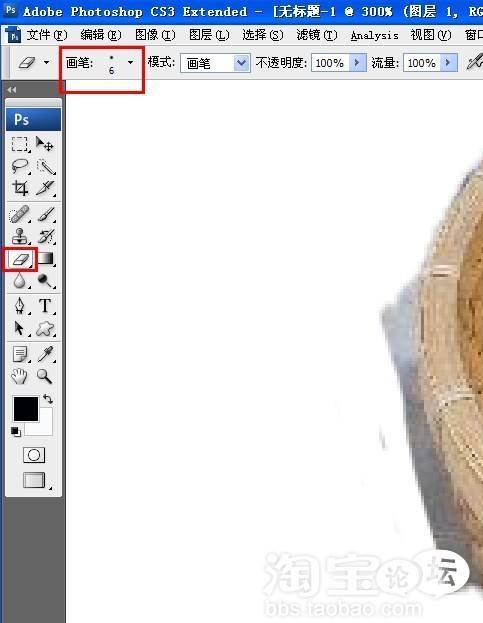Image resolution: width=483 pixels, height=623 pixels.
Task: Pick the Eyedropper tool
Action: click(45, 354)
